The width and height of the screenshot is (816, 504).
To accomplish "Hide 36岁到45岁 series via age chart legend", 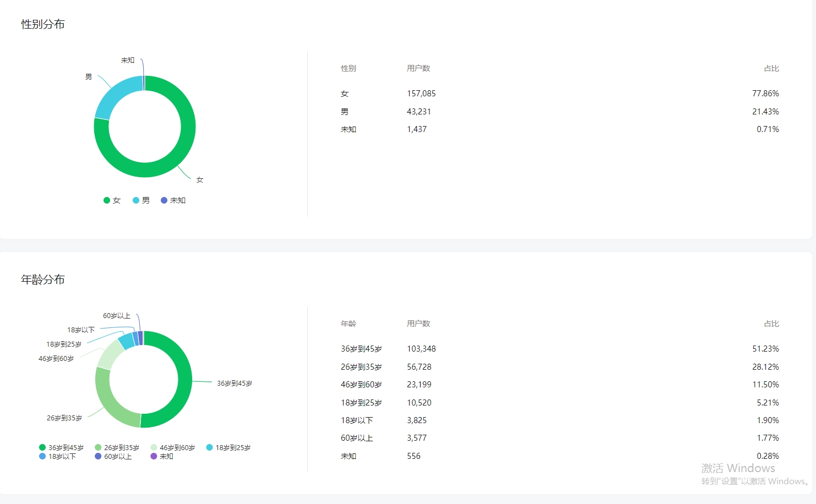I will (x=61, y=448).
